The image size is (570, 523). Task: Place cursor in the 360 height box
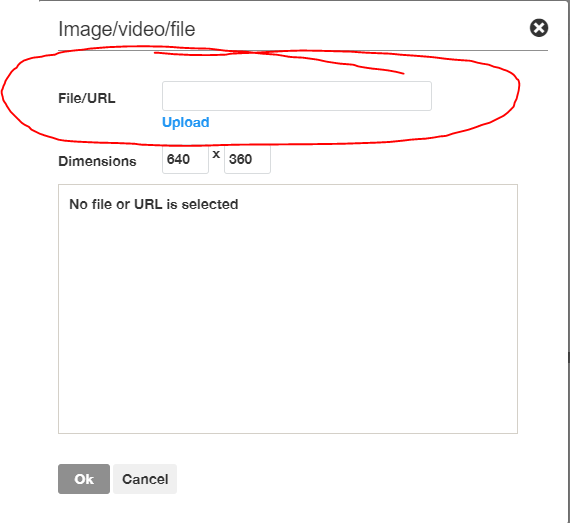click(x=247, y=159)
